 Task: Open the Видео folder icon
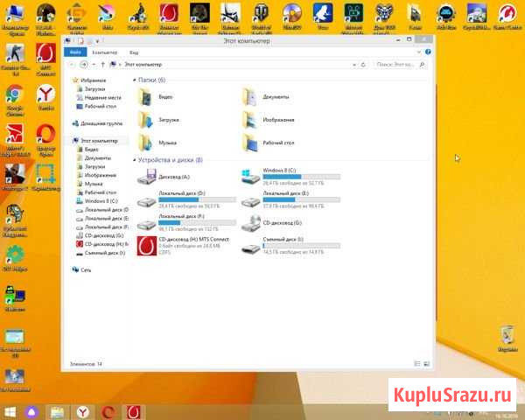[145, 98]
